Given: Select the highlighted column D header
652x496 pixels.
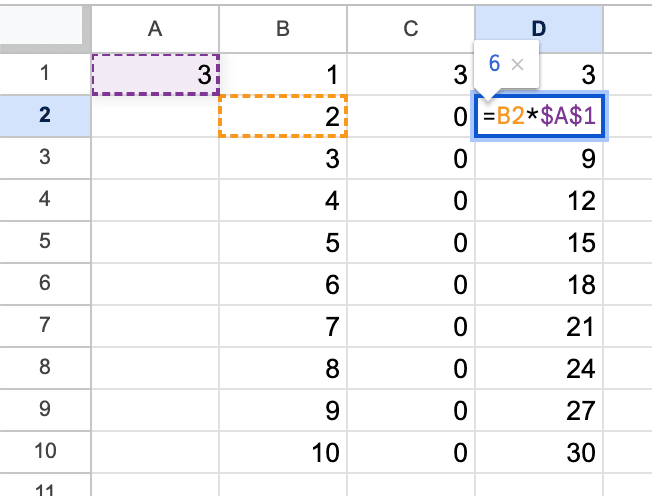Looking at the screenshot, I should tap(539, 29).
